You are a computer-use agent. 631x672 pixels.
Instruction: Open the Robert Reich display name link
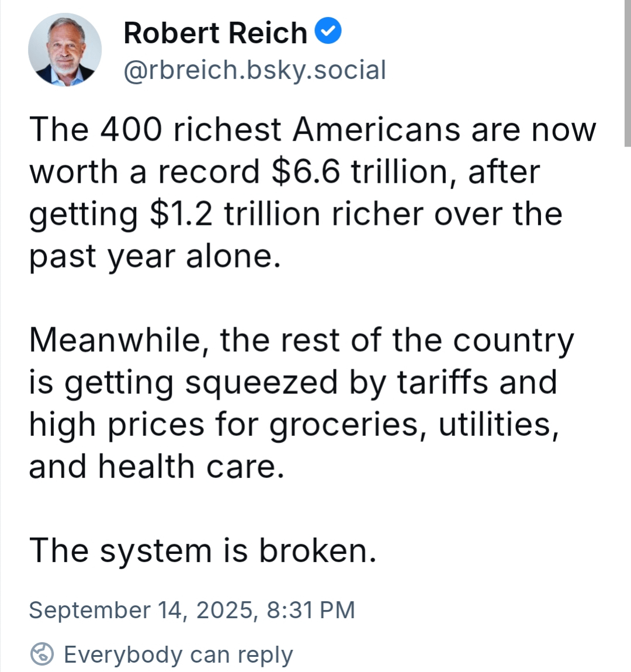tap(215, 33)
